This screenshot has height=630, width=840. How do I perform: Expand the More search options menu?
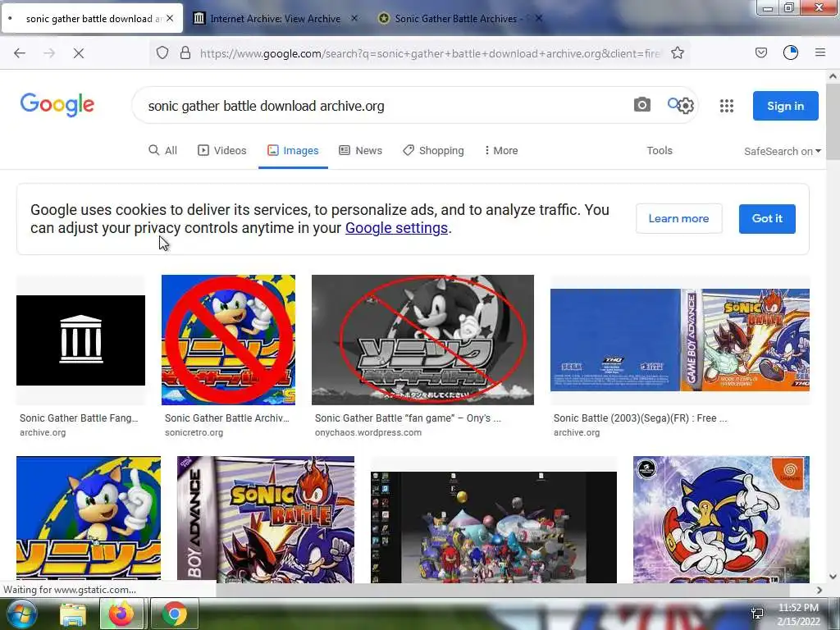click(x=501, y=151)
